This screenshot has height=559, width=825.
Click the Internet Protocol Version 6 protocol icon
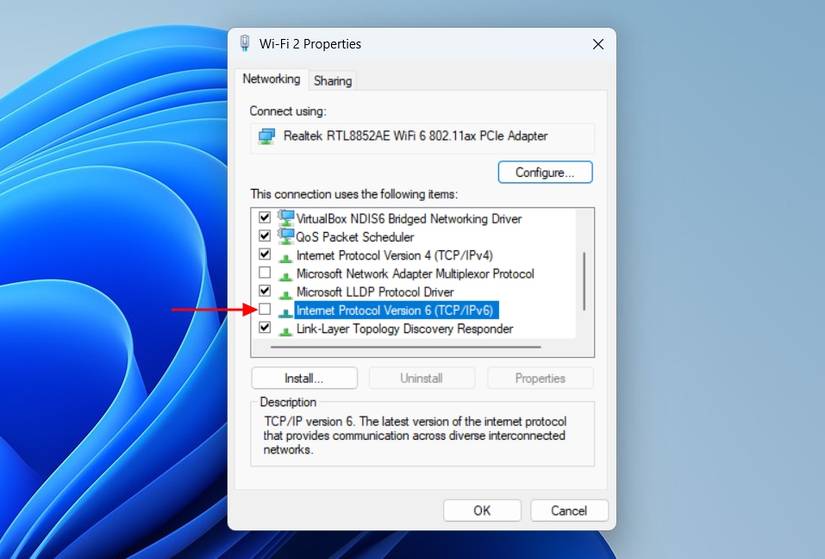286,313
